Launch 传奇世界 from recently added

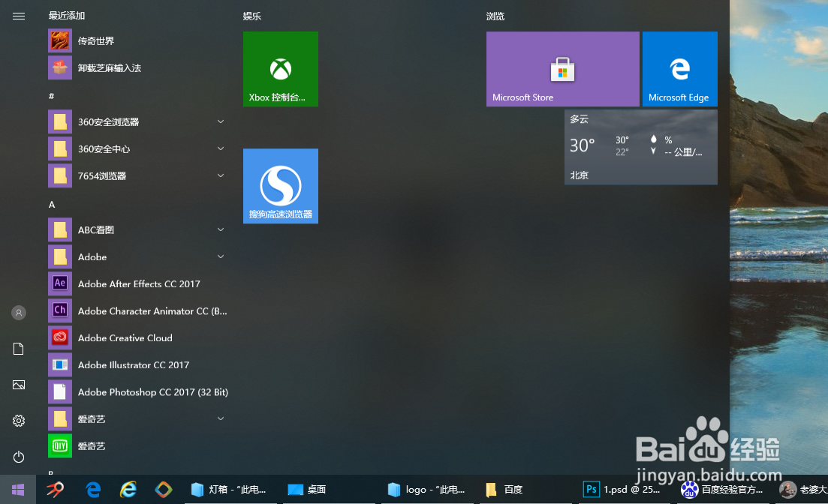(137, 40)
